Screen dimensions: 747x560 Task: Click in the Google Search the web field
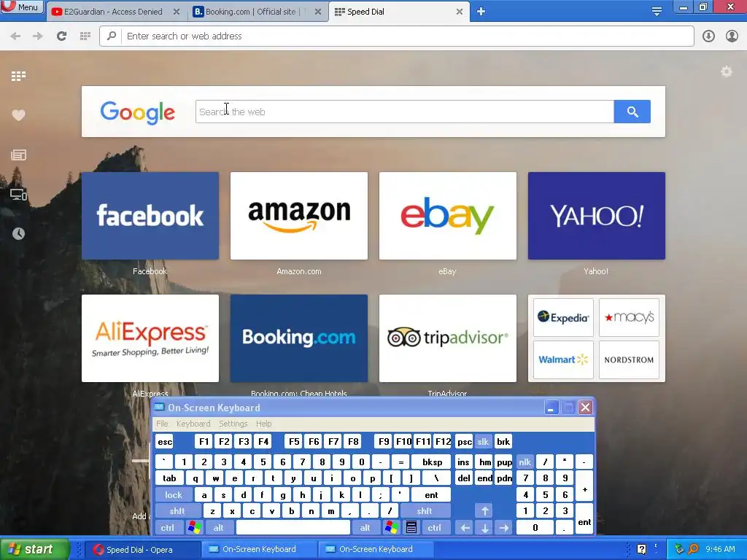point(404,112)
